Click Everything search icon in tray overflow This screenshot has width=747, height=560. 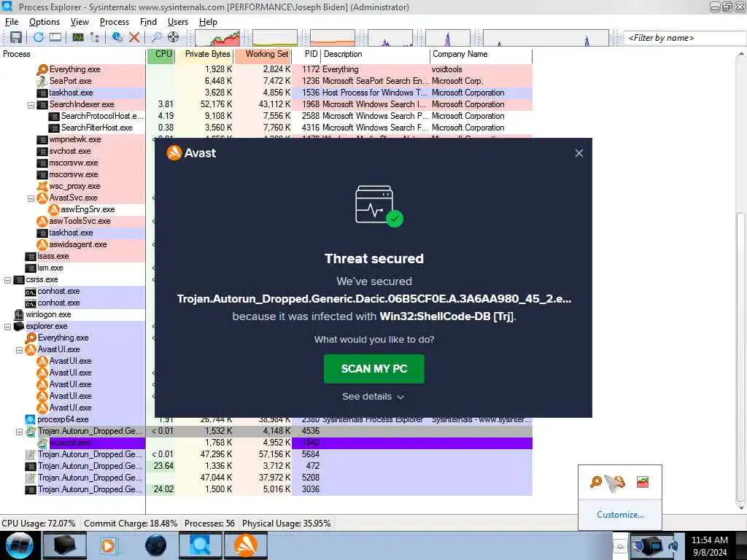[596, 482]
